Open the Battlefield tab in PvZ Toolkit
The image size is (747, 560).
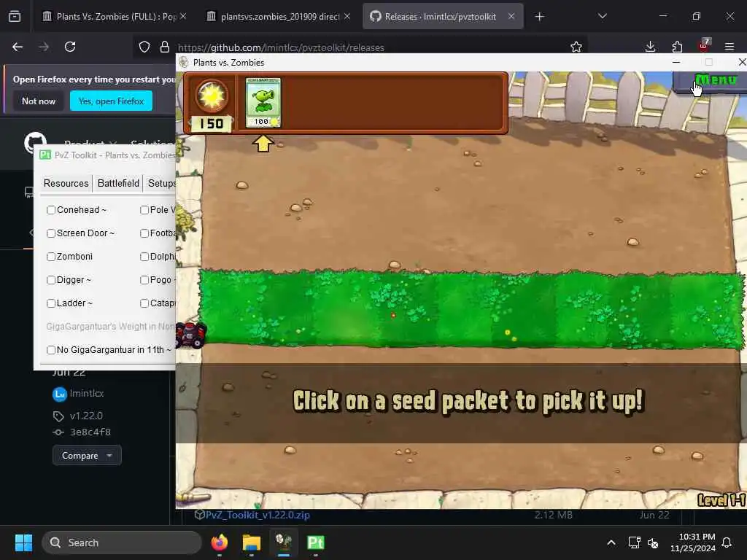118,183
